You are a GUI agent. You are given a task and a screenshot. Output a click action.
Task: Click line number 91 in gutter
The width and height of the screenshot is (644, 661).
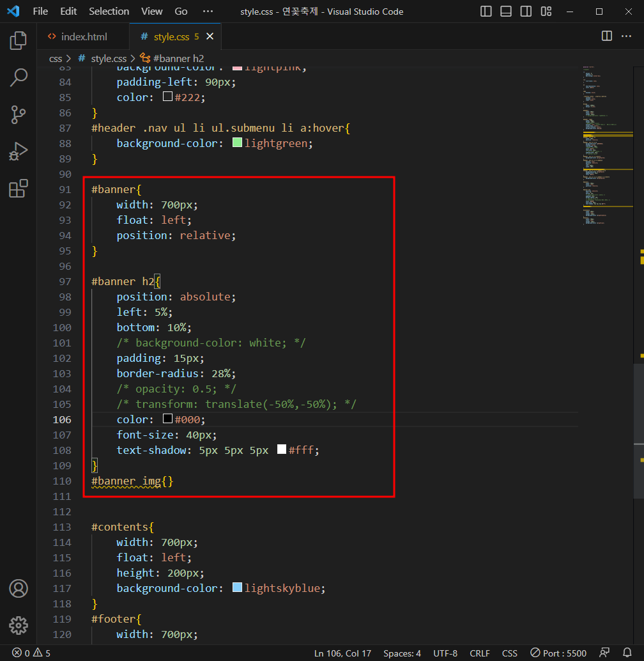(x=65, y=189)
